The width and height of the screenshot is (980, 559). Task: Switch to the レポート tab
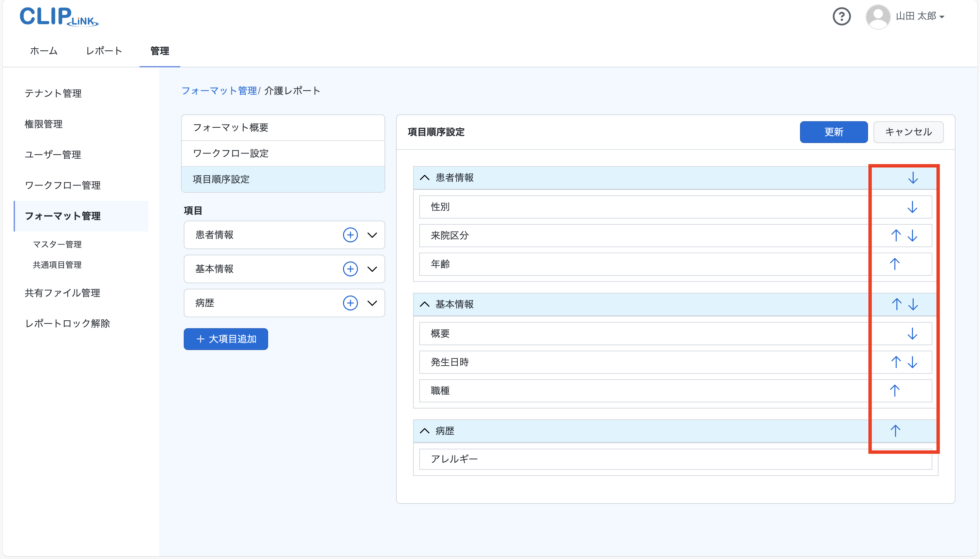pyautogui.click(x=103, y=51)
